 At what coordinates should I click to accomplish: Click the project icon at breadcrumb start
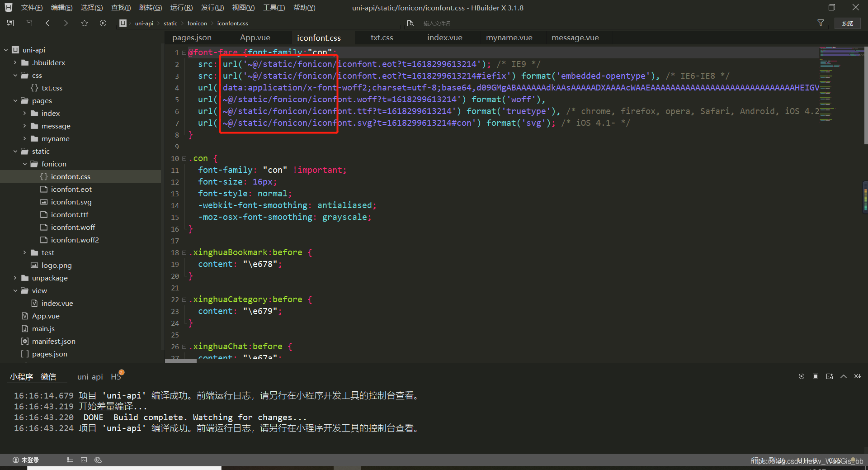pos(123,23)
